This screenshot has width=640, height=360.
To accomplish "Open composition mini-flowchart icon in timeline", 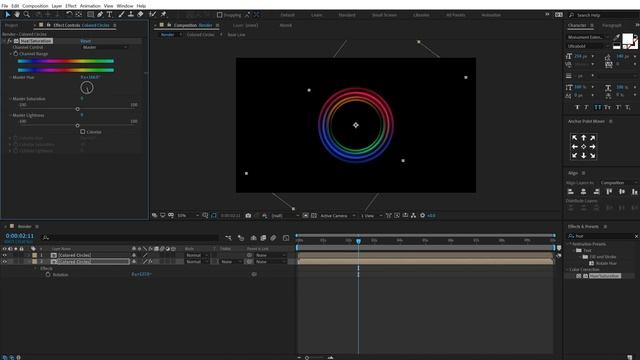I will pos(228,238).
